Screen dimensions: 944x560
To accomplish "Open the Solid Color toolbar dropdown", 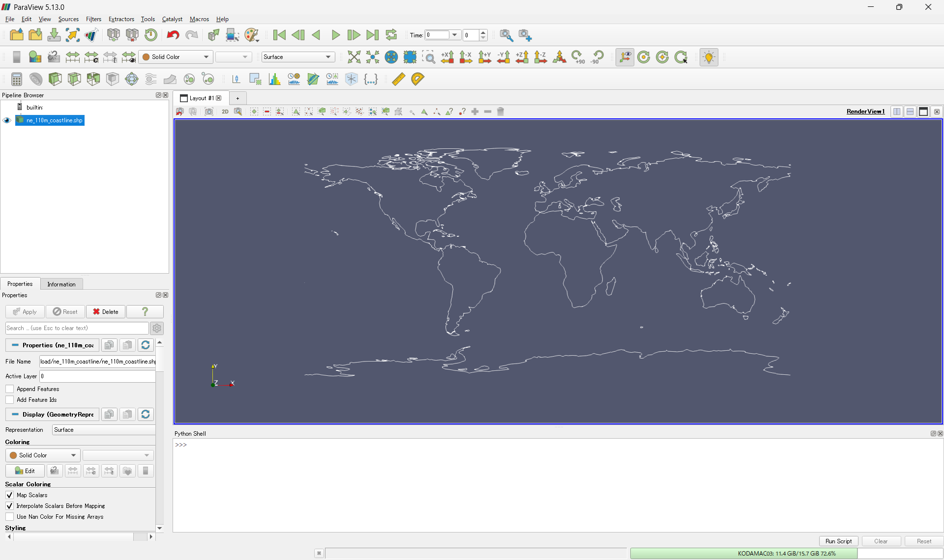I will (x=176, y=57).
